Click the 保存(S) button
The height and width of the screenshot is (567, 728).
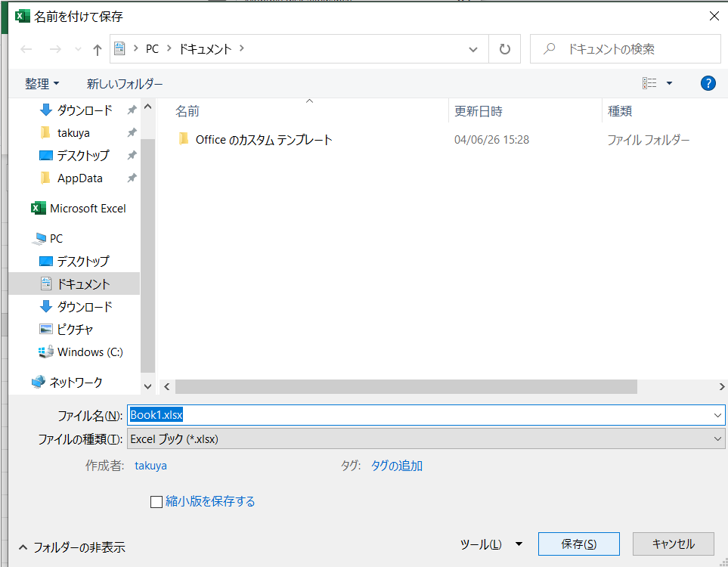[578, 544]
